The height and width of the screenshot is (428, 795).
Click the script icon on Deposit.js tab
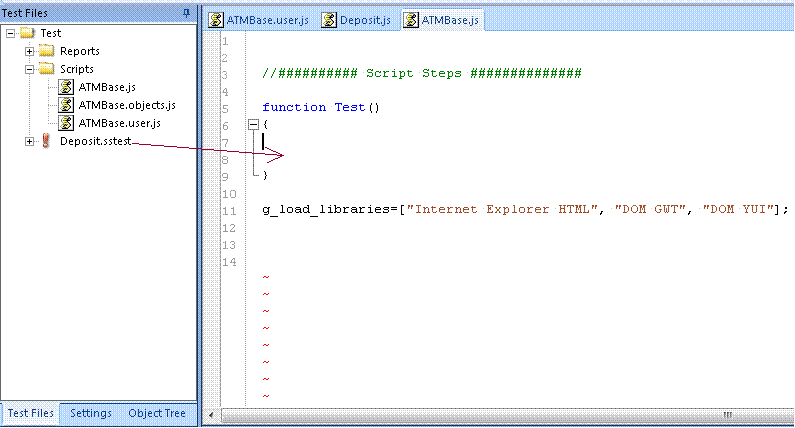click(x=328, y=21)
